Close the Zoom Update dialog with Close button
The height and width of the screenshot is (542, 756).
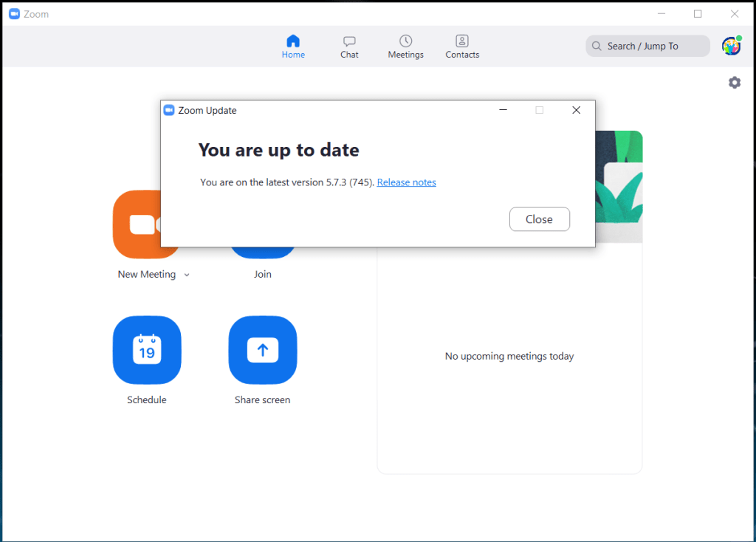539,219
